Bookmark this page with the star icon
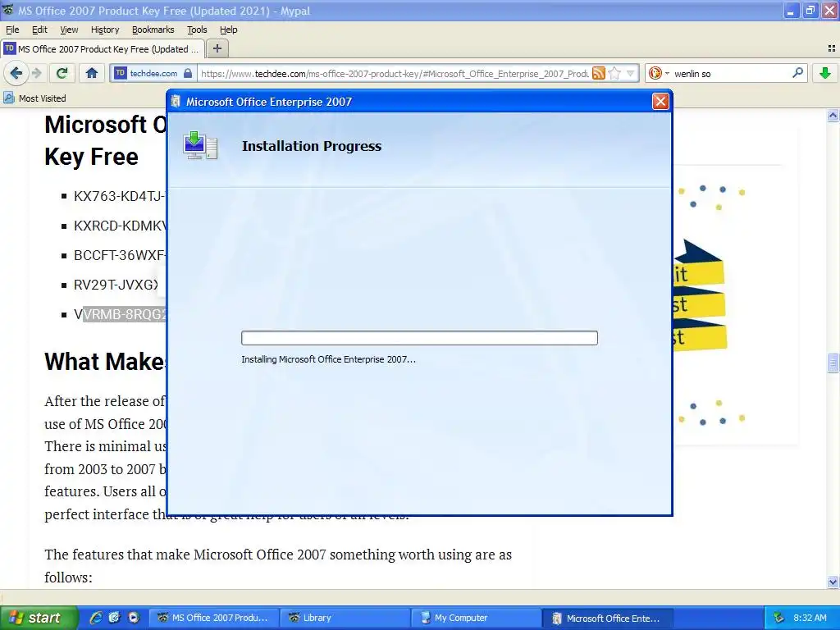 pyautogui.click(x=615, y=73)
